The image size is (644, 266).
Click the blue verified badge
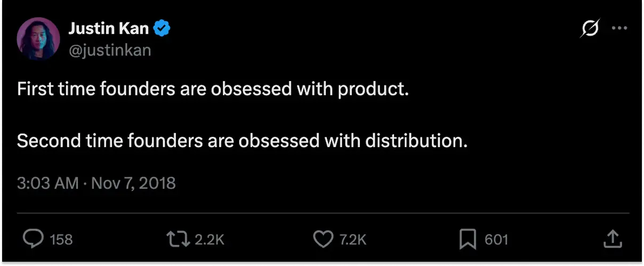point(162,29)
